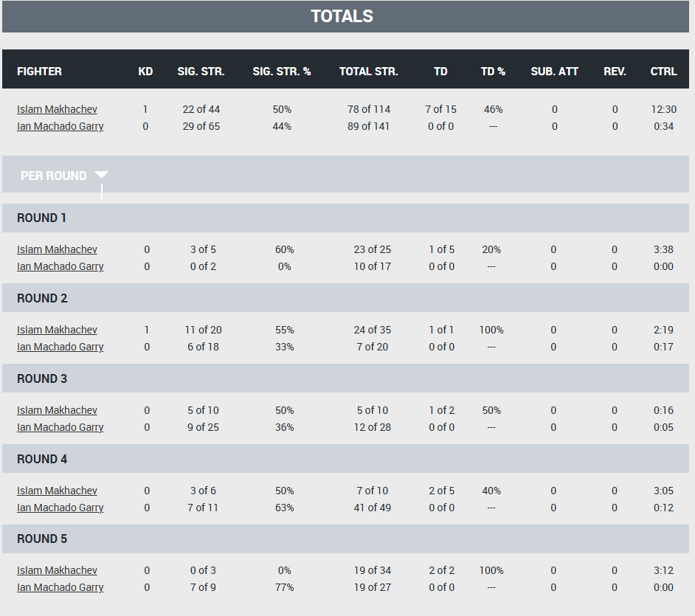The image size is (695, 616).
Task: Collapse the PER ROUND triangle arrow
Action: (101, 175)
